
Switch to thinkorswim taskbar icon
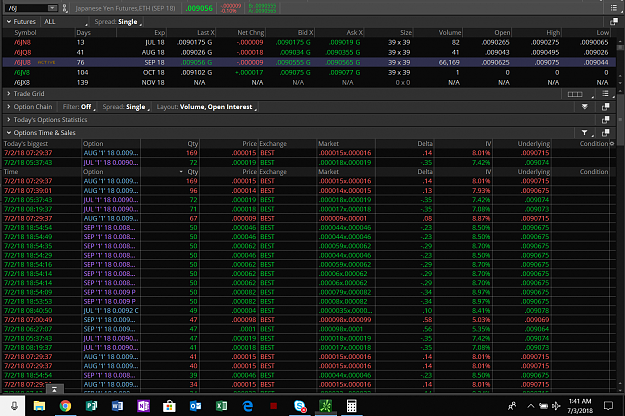(326, 406)
